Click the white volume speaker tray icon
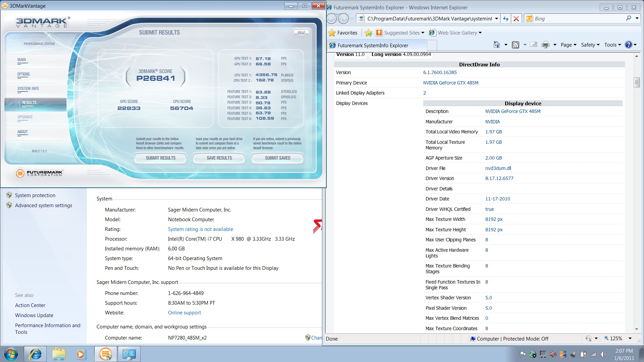644x362 pixels. [x=603, y=354]
